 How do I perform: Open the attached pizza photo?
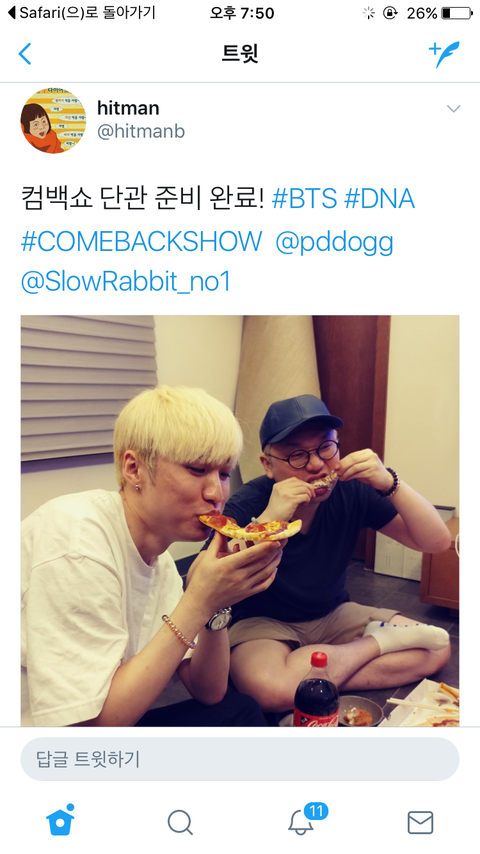(x=240, y=521)
